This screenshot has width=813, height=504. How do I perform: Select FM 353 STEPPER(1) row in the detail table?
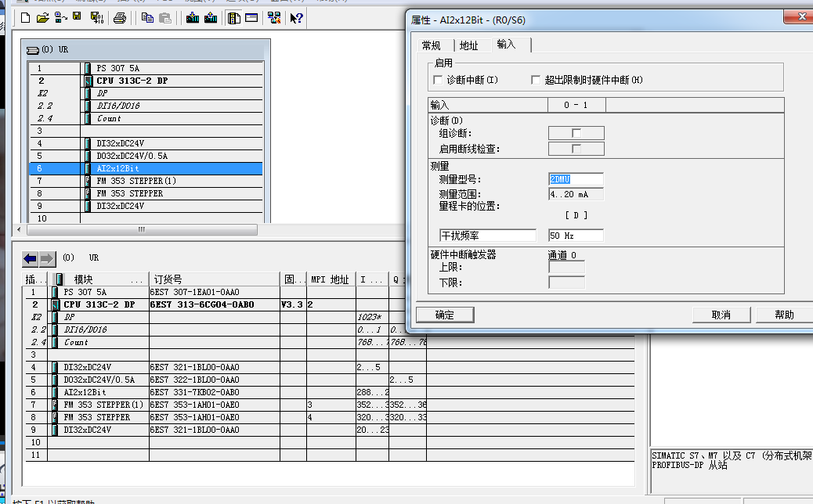pos(330,405)
